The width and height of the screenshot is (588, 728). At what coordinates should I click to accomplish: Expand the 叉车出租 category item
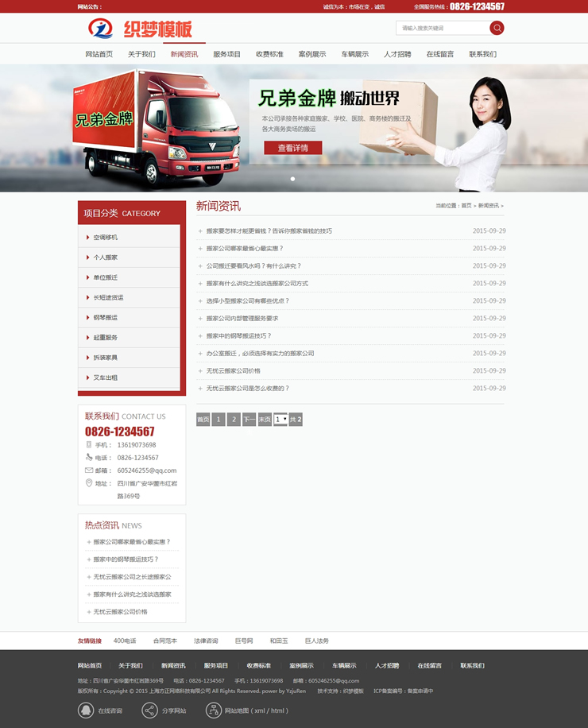(106, 378)
